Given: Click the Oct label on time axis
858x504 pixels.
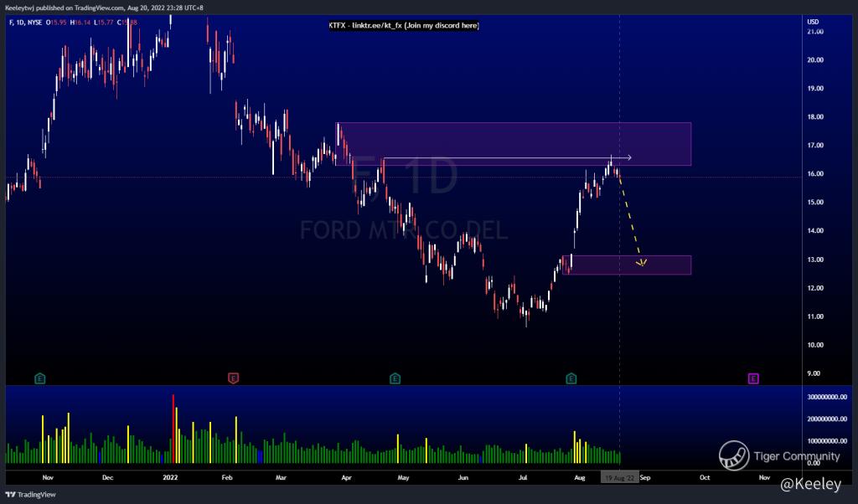Looking at the screenshot, I should (705, 478).
